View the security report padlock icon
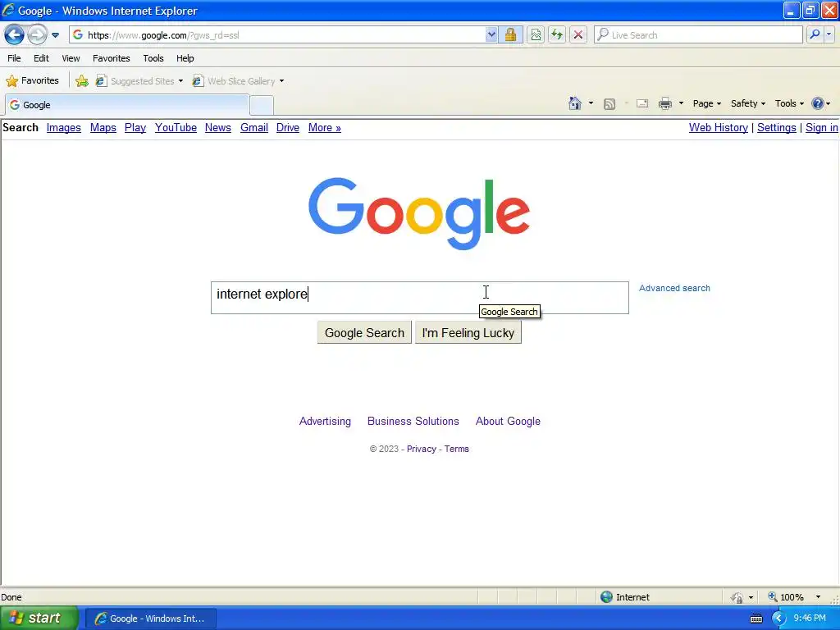The width and height of the screenshot is (840, 630). point(510,35)
